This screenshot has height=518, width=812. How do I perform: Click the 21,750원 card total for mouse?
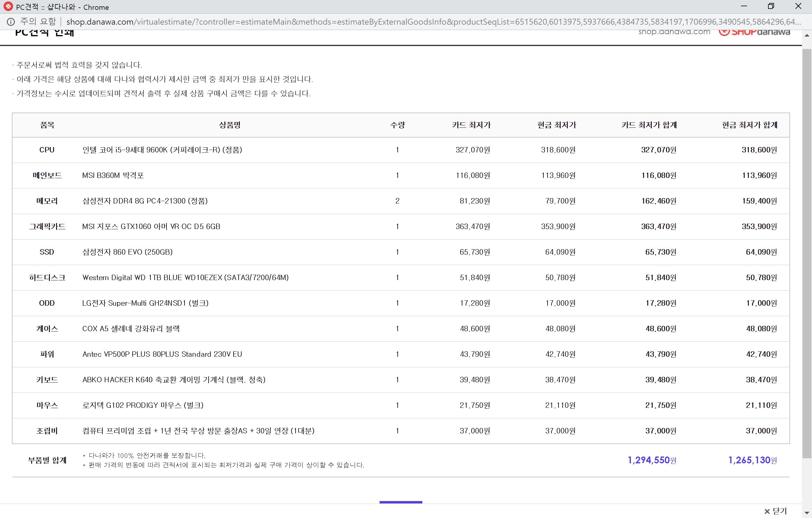(x=661, y=405)
